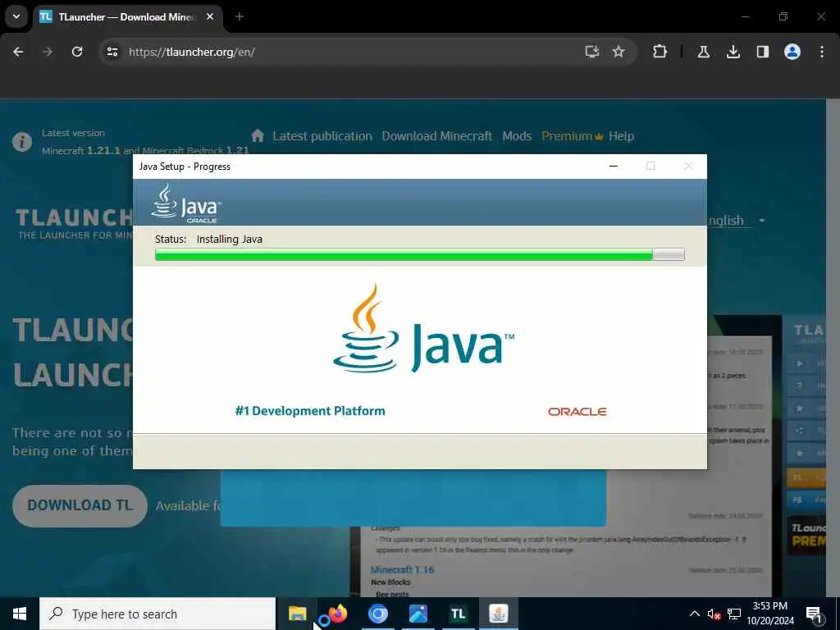Click the web page vertical scrollbar
840x630 pixels.
click(x=833, y=348)
